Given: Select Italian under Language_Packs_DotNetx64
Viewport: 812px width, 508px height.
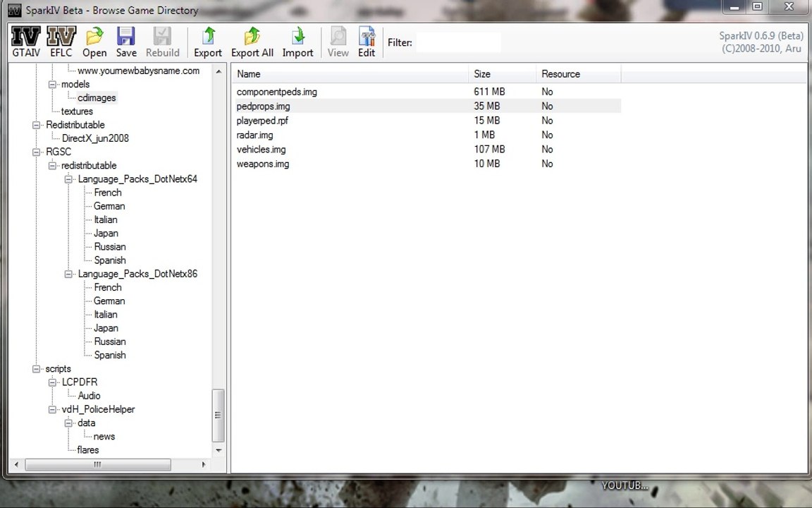Looking at the screenshot, I should pyautogui.click(x=106, y=219).
